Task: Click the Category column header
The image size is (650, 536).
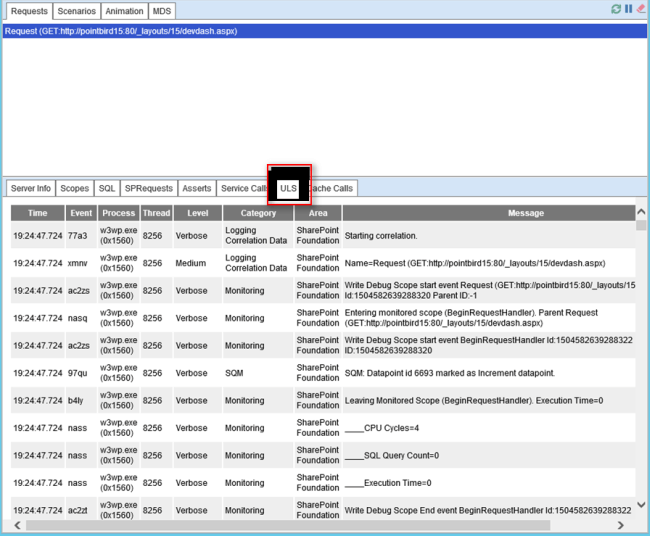Action: click(x=258, y=213)
